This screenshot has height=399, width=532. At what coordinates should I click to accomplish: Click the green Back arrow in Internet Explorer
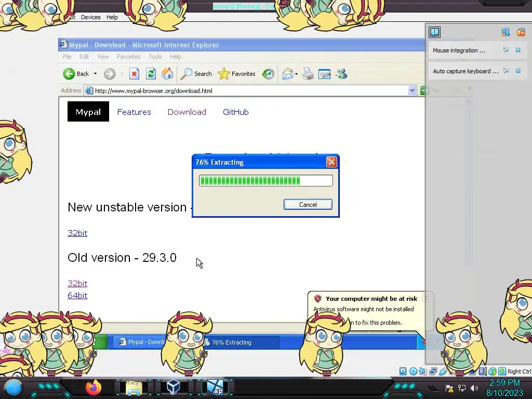point(69,74)
